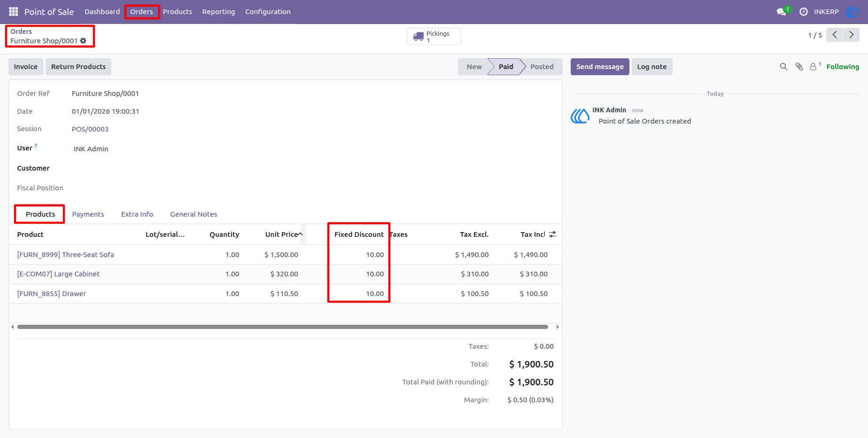Click the Log note button
Image resolution: width=868 pixels, height=438 pixels.
652,67
